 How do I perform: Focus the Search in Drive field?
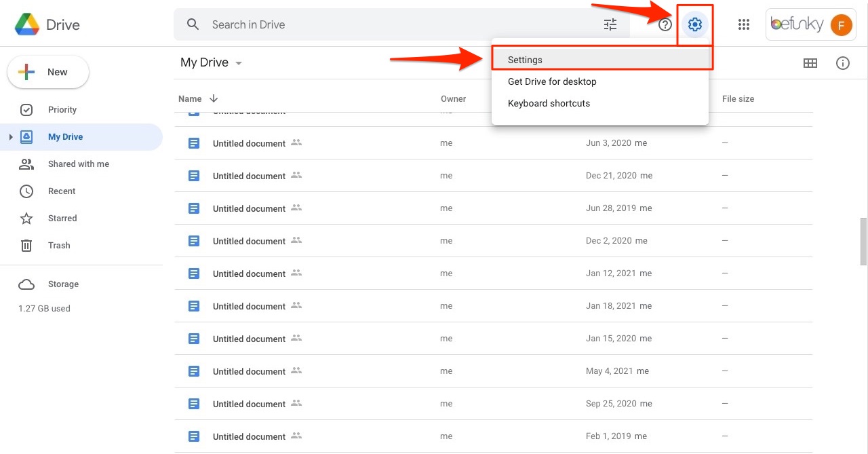[x=401, y=25]
